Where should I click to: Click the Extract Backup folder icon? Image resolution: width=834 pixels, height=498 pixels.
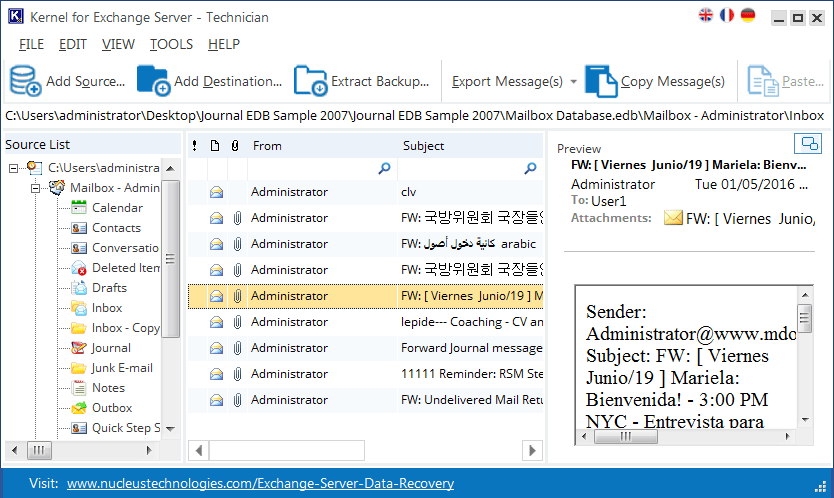click(x=311, y=80)
